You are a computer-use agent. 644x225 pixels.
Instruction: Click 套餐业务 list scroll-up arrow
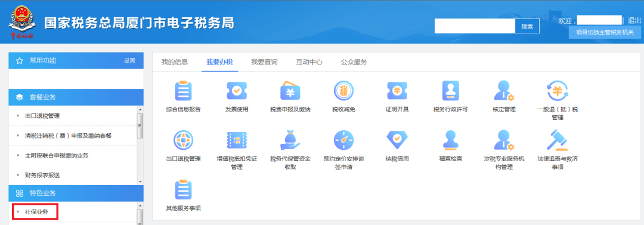click(140, 110)
